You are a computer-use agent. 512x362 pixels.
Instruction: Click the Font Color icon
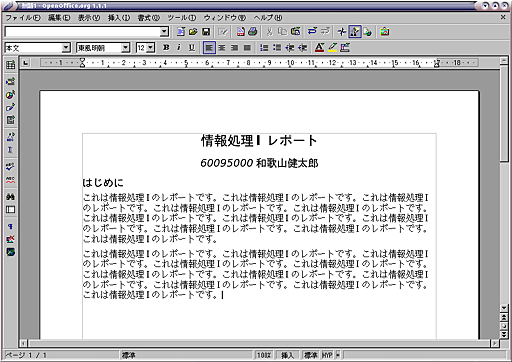click(x=319, y=48)
